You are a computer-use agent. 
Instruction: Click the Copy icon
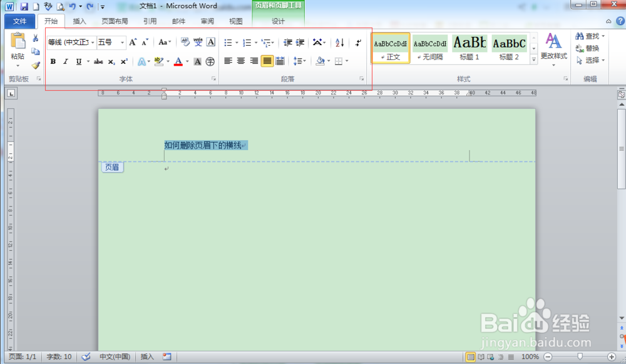coord(36,51)
